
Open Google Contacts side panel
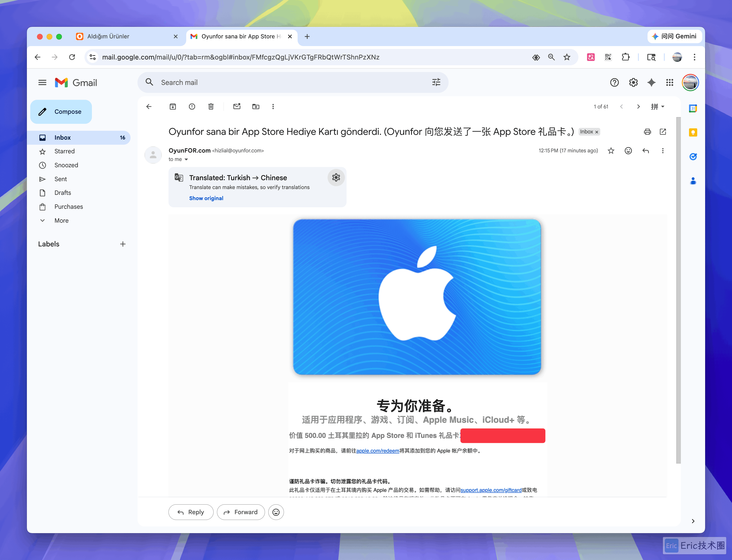pyautogui.click(x=693, y=181)
